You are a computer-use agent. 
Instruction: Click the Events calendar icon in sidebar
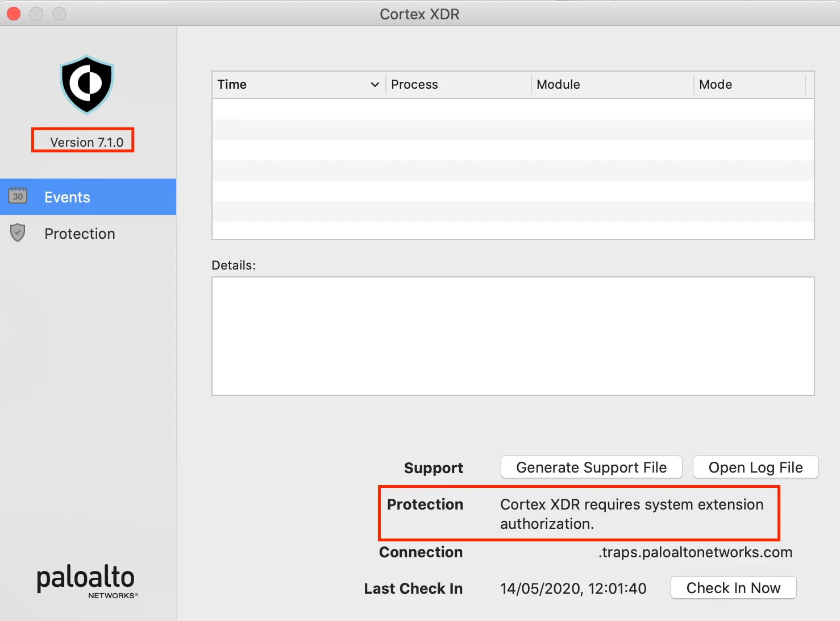pos(18,196)
